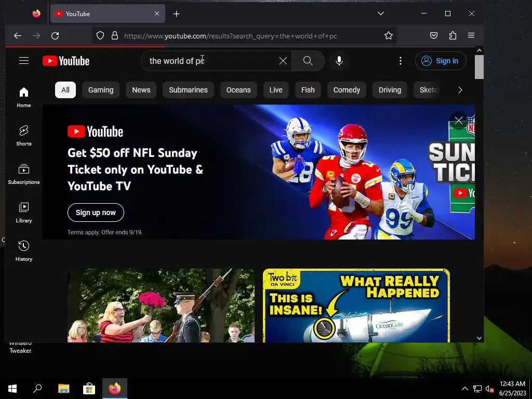532x399 pixels.
Task: Open the OceanGate What Really Happened thumbnail
Action: 356,305
